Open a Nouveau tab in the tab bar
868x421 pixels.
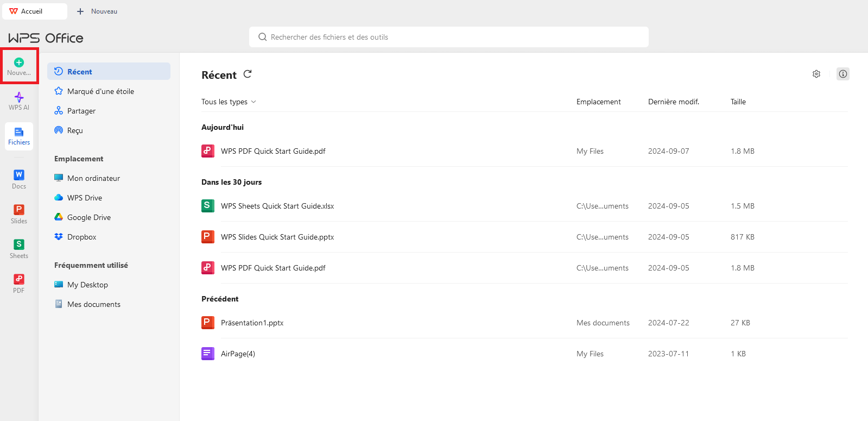pos(97,11)
